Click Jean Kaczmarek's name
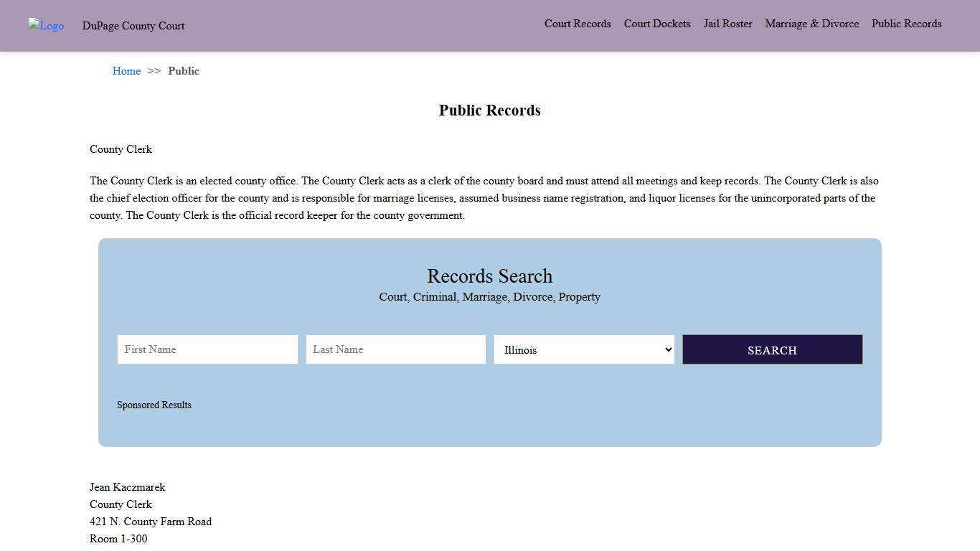The width and height of the screenshot is (980, 551). click(127, 487)
